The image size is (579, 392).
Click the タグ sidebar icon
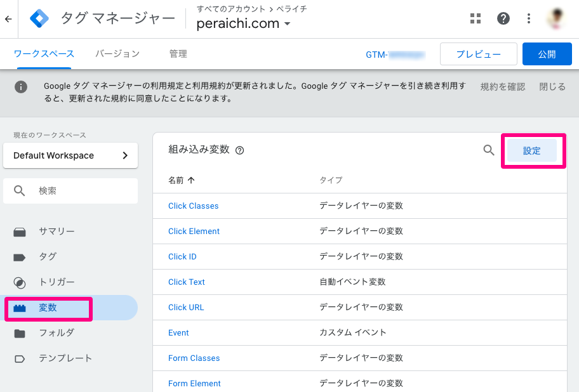19,258
